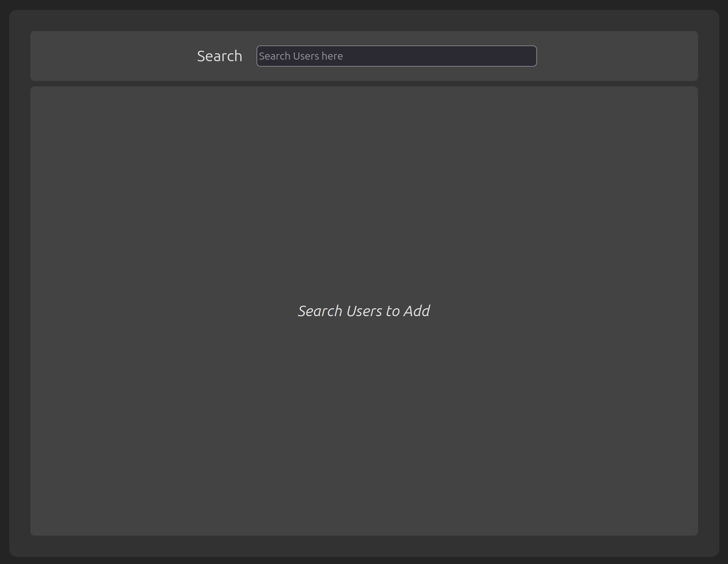Click the center of the results area
This screenshot has height=564, width=728.
pyautogui.click(x=364, y=312)
